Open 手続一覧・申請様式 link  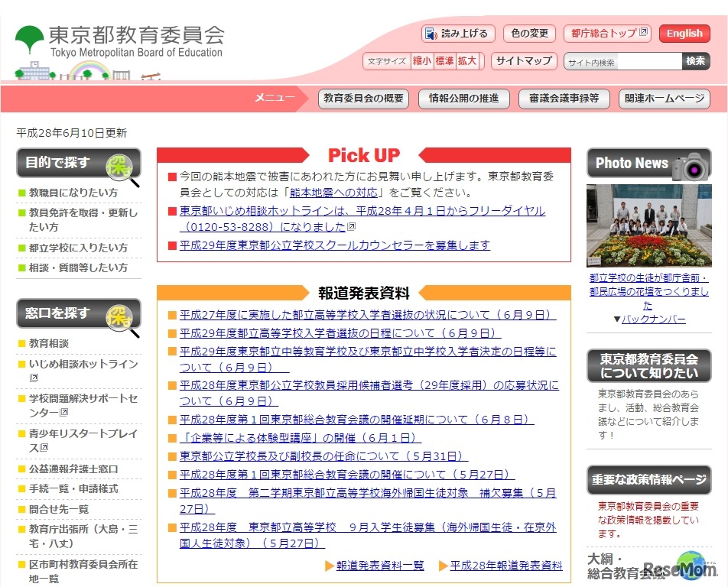click(73, 488)
